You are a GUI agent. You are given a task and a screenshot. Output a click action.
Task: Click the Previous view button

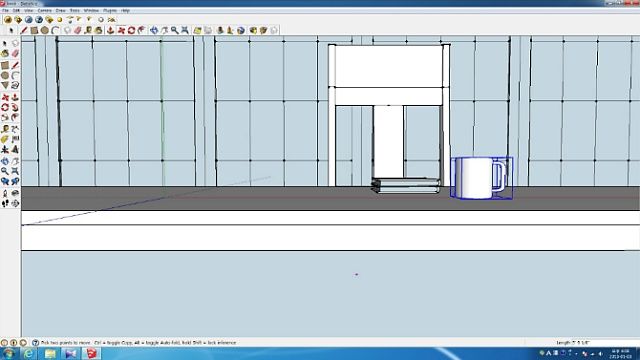tap(5, 181)
